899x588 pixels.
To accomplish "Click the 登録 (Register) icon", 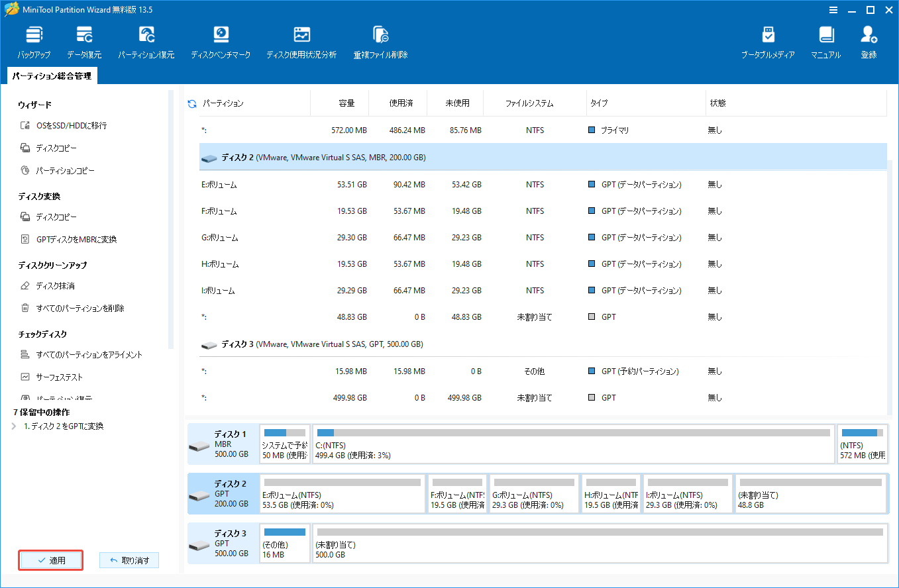I will click(869, 41).
